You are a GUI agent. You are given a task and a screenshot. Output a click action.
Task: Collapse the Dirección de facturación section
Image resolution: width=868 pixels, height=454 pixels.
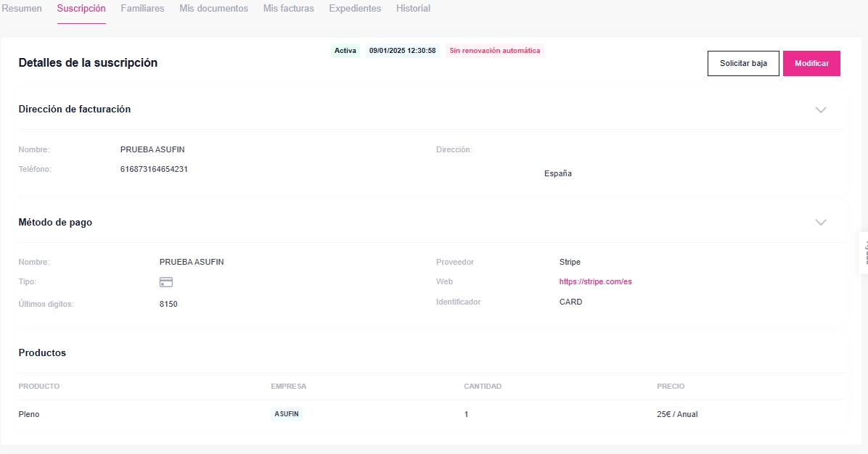(821, 110)
